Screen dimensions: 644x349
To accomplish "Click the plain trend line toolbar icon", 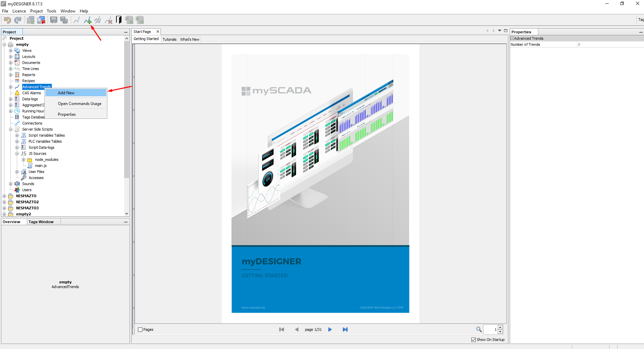I will pyautogui.click(x=77, y=20).
